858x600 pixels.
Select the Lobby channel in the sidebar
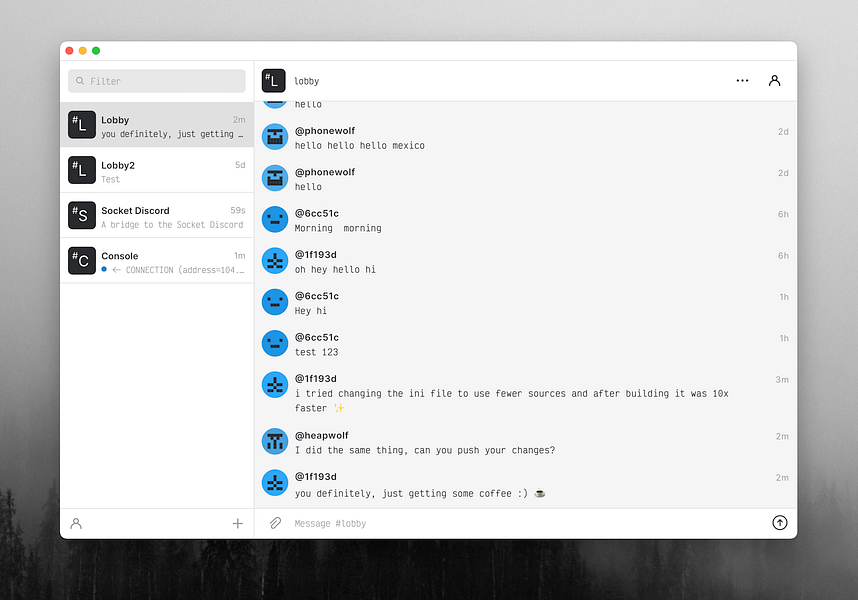(156, 125)
